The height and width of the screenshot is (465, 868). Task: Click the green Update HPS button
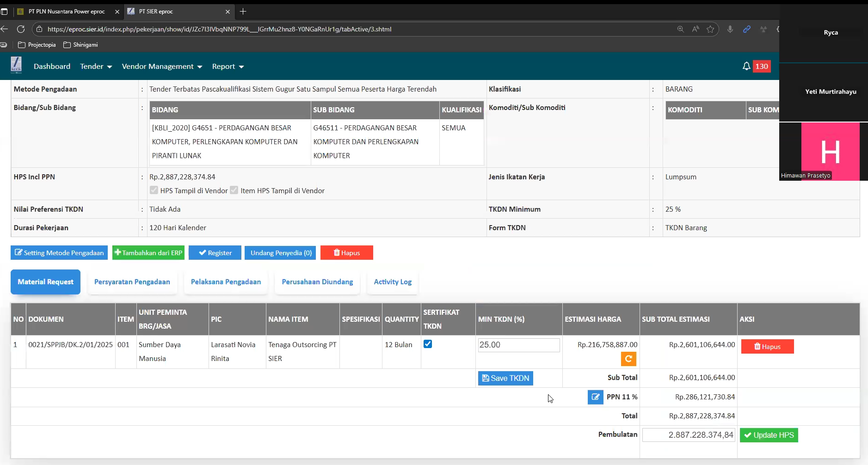click(769, 435)
